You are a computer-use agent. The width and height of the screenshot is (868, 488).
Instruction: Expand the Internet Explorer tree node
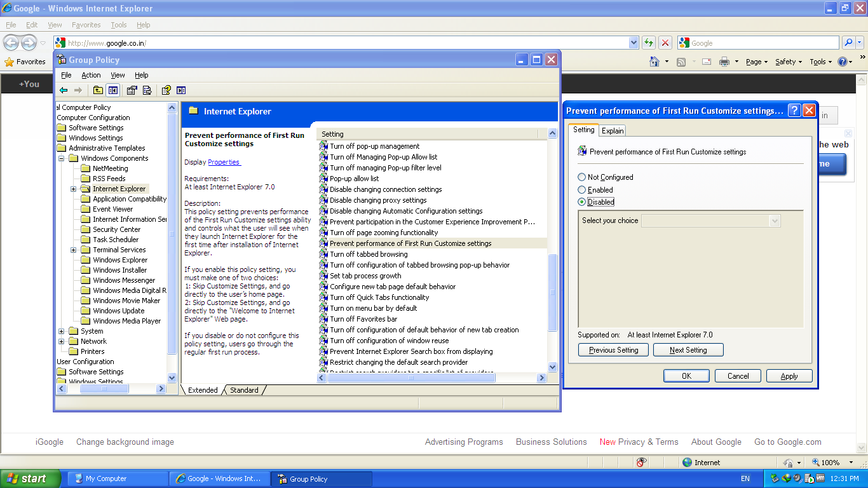coord(73,189)
